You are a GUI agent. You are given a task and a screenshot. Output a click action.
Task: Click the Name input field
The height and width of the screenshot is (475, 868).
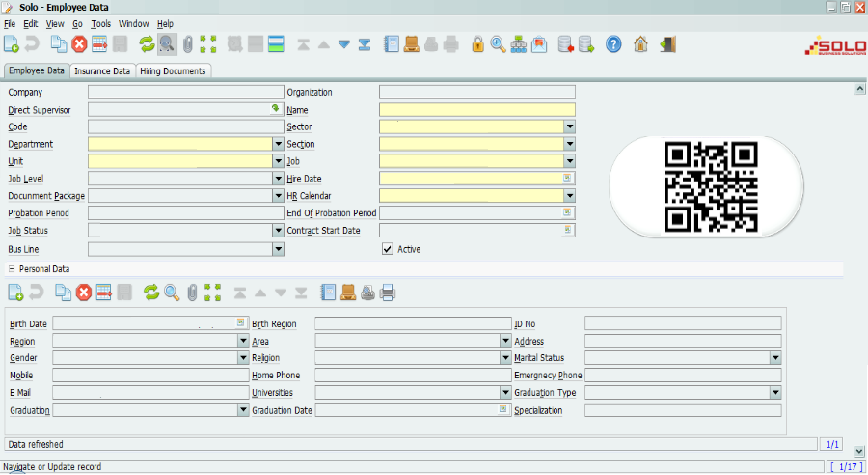[476, 110]
